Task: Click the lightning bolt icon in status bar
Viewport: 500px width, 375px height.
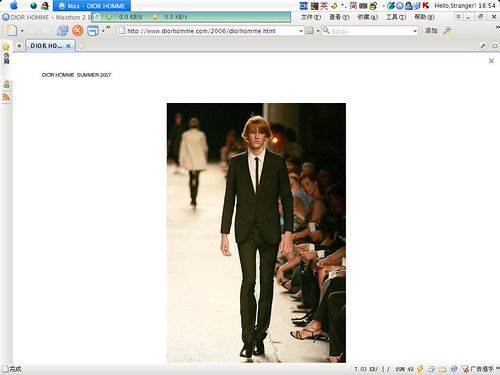Action: (x=420, y=369)
